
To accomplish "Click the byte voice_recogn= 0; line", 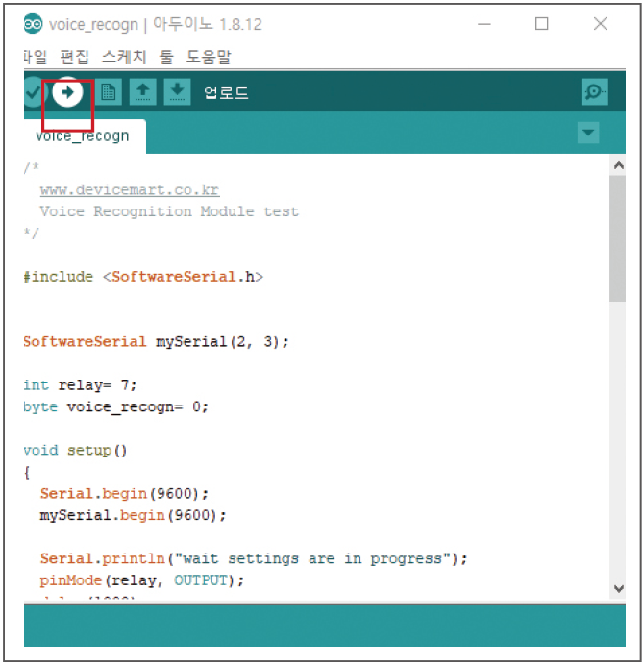I will click(x=115, y=407).
